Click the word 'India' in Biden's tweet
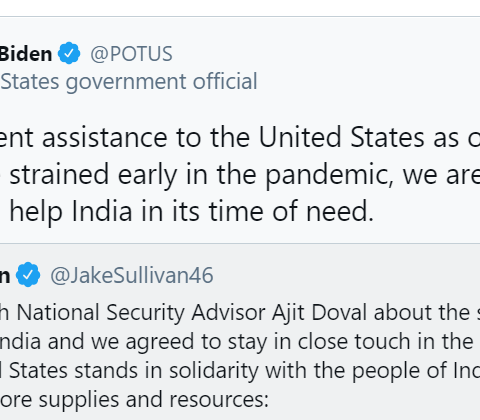The image size is (480, 420). coord(102,211)
